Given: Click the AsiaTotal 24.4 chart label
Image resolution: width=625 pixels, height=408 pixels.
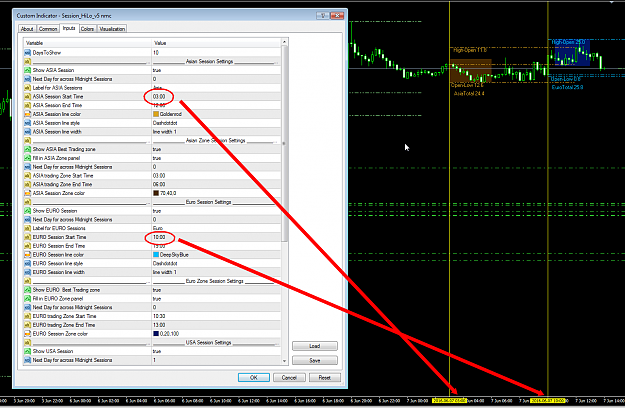Looking at the screenshot, I should click(469, 94).
